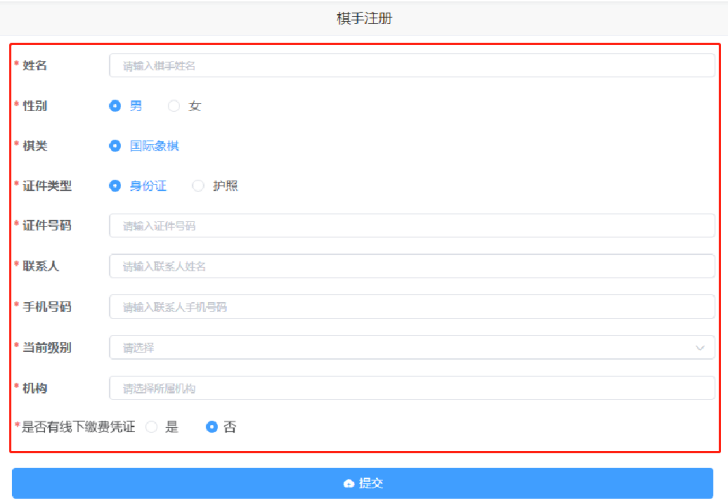Select 男 for gender

coord(115,106)
